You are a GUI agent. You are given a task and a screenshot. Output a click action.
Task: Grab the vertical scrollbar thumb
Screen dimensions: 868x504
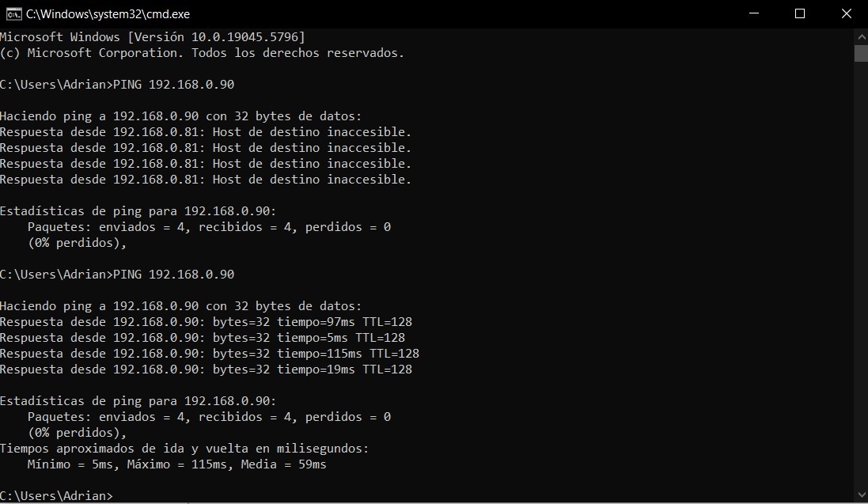tap(862, 53)
